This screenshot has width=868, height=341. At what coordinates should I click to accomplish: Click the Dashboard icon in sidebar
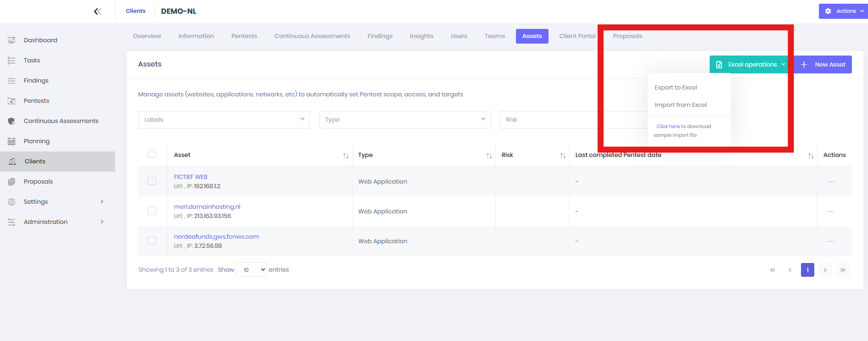[12, 40]
